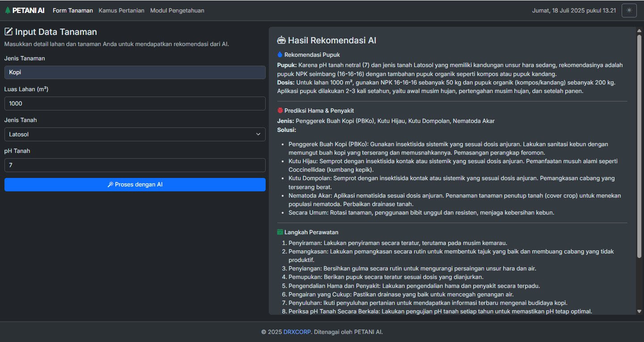Image resolution: width=644 pixels, height=342 pixels.
Task: Open the Form Tanaman nav item
Action: (x=73, y=10)
